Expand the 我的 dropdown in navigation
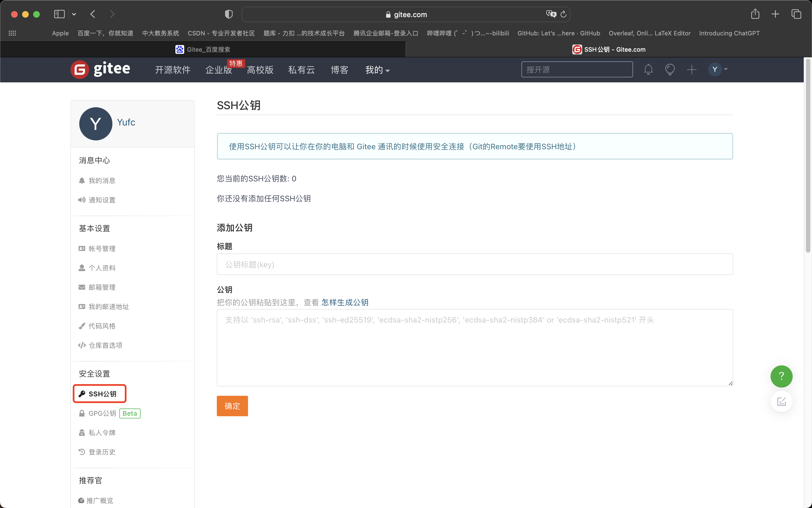812x508 pixels. pos(377,70)
